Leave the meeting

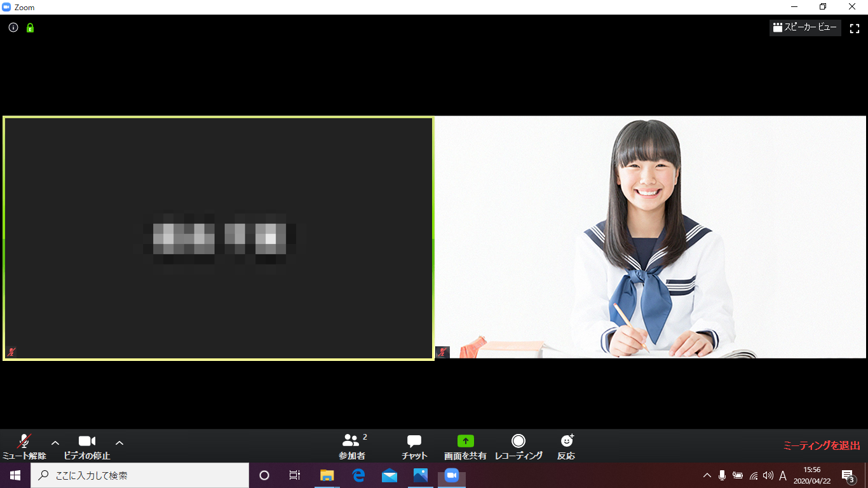[821, 445]
